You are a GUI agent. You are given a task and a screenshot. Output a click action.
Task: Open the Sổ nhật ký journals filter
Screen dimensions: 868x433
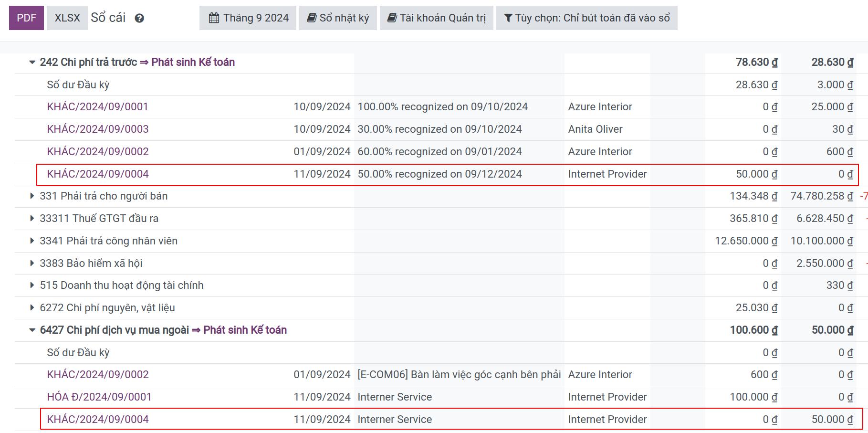pyautogui.click(x=338, y=18)
